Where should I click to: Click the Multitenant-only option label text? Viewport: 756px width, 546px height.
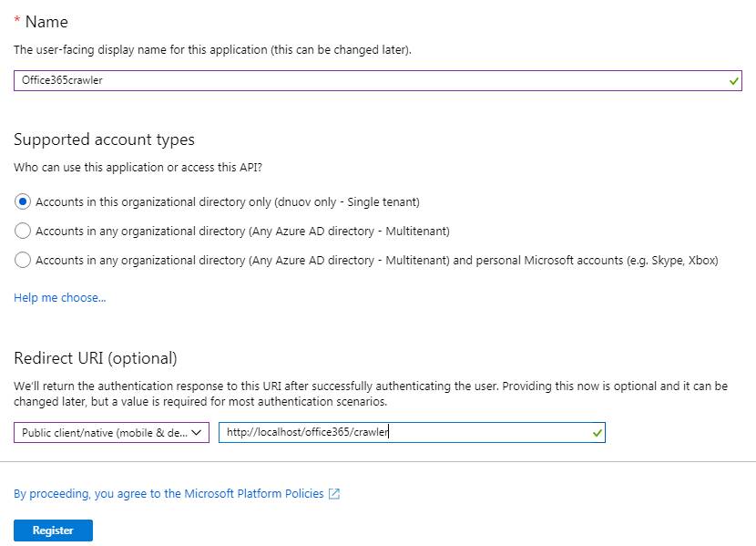pos(242,231)
